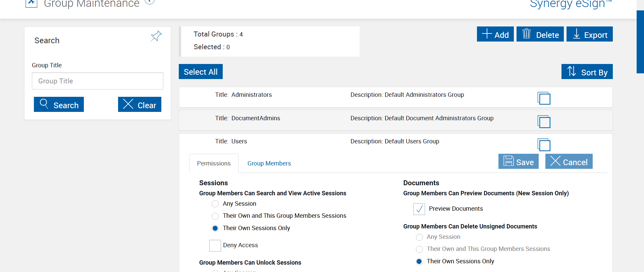Add a new group
Screen dimensions: 644x272
click(495, 34)
